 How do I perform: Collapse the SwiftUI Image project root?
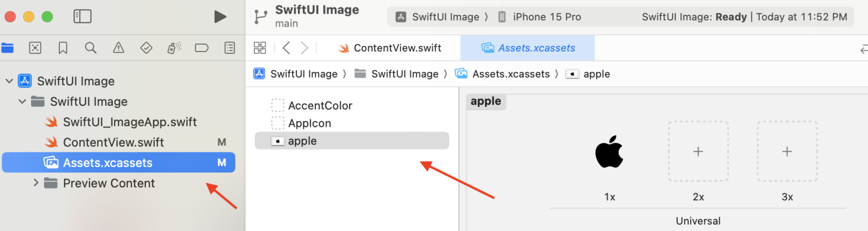point(9,81)
